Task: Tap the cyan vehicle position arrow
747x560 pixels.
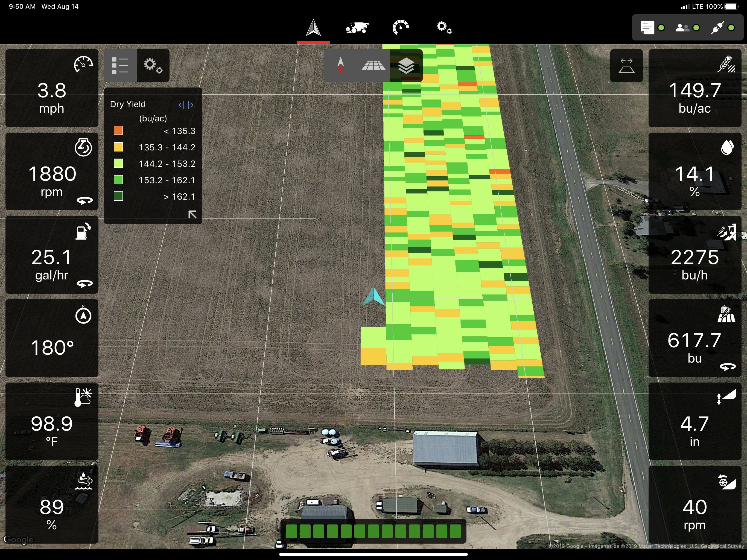Action: point(373,297)
